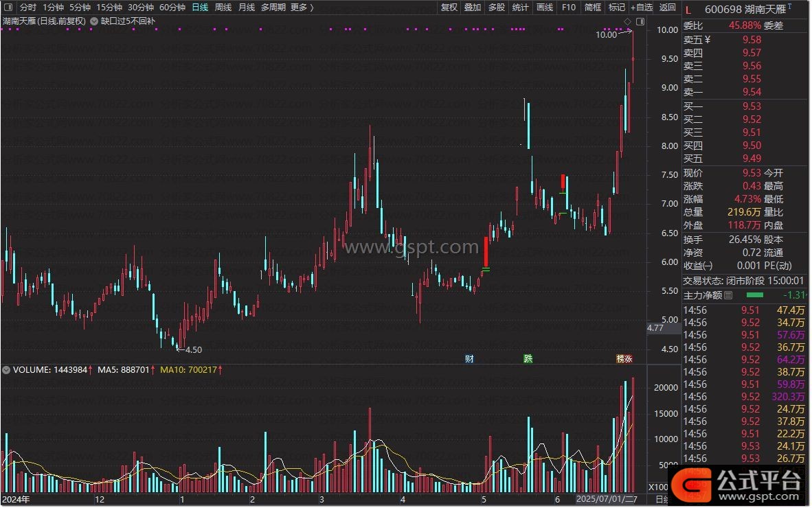812x508 pixels.
Task: Select the 买一 bid row at 9.53
Action: pos(746,106)
